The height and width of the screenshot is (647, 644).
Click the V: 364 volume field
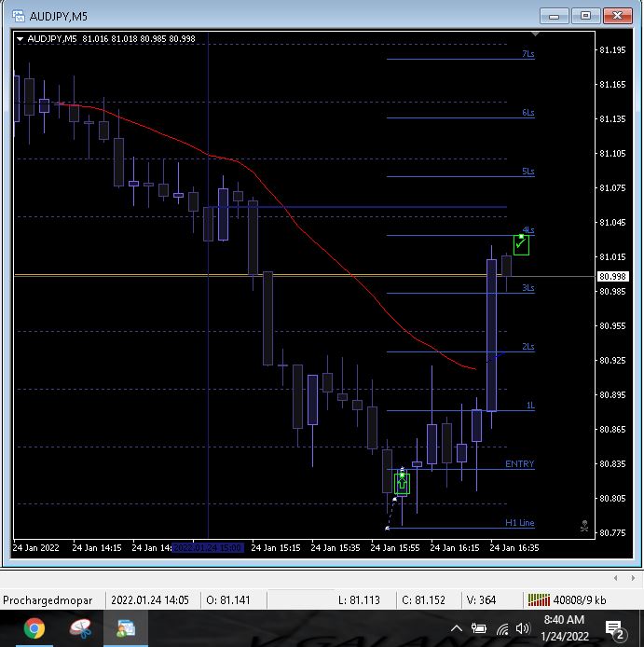[481, 600]
